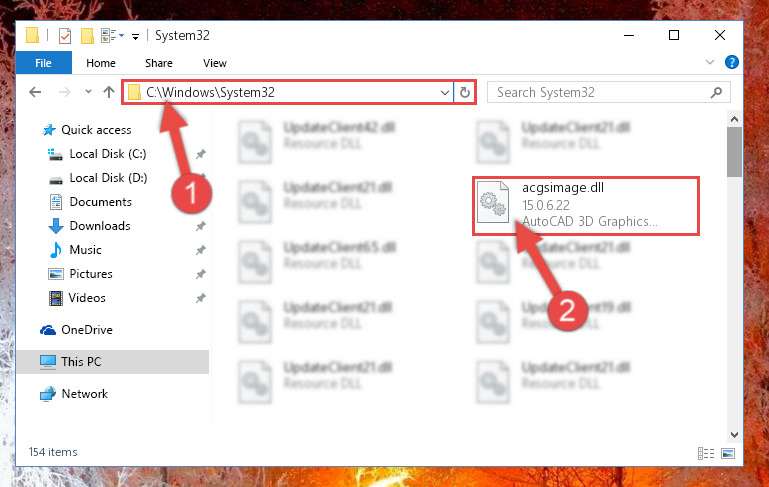Click the New folder icon in quick toolbar

tap(87, 36)
